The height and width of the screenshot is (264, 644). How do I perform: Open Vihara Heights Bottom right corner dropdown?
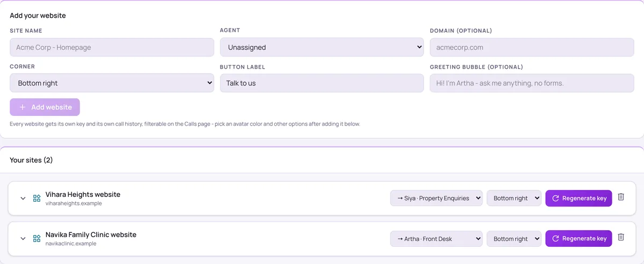click(514, 198)
